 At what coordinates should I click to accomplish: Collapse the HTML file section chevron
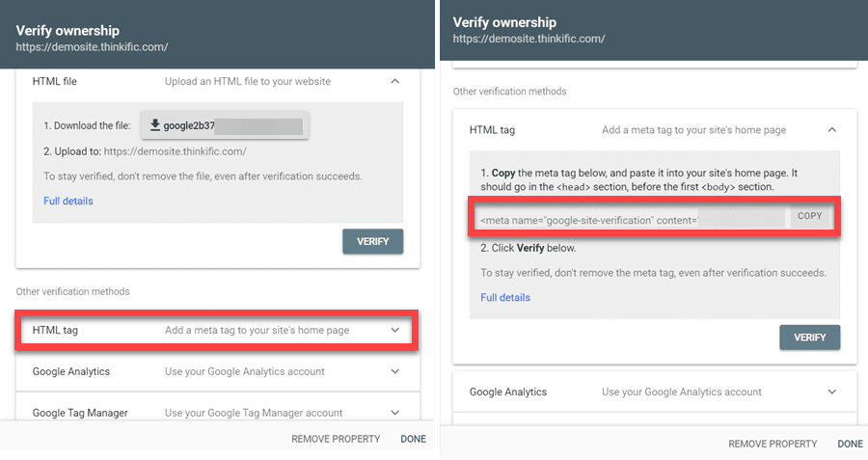[394, 82]
